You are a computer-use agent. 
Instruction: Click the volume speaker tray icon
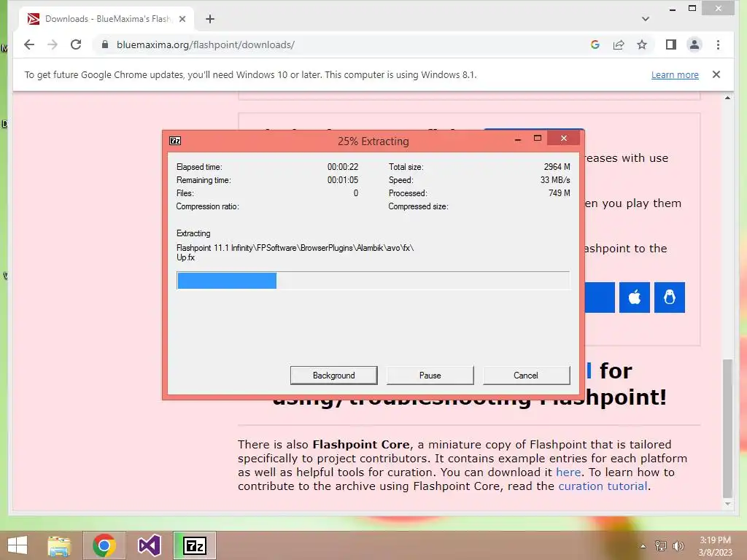coord(678,546)
